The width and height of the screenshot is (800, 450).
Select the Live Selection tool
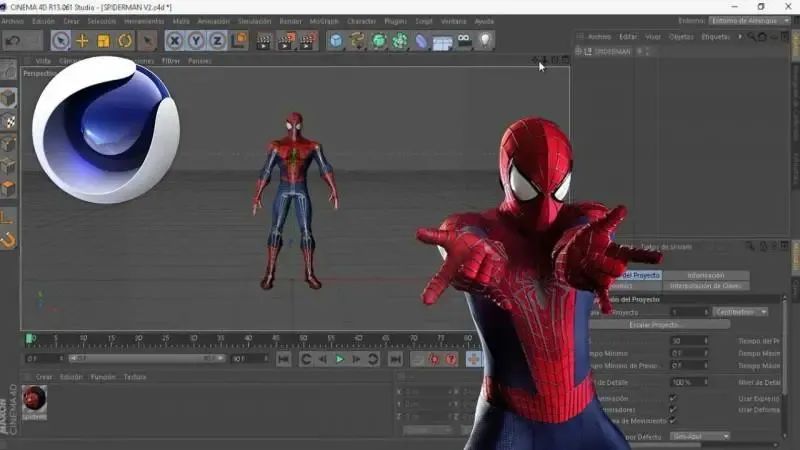coord(60,41)
